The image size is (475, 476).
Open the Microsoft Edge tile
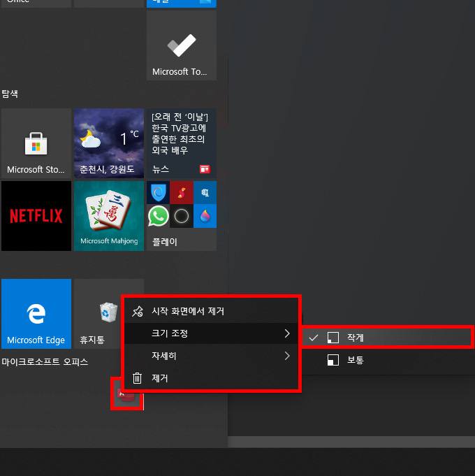point(36,314)
